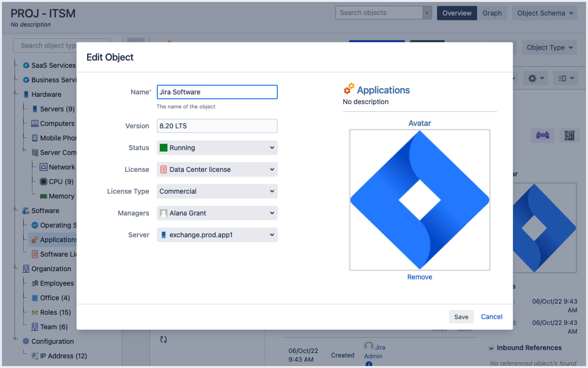Switch to the Graph tab
Image resolution: width=588 pixels, height=368 pixels.
pyautogui.click(x=492, y=13)
